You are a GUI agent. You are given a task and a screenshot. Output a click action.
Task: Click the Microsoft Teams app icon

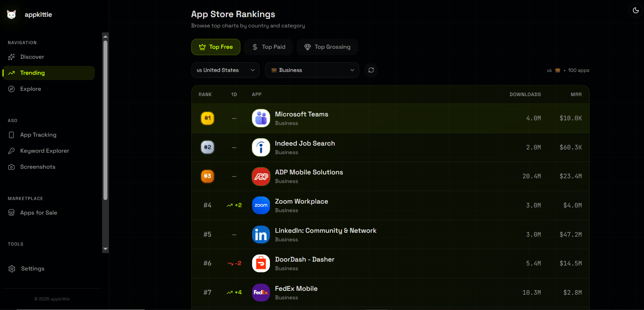(x=261, y=118)
